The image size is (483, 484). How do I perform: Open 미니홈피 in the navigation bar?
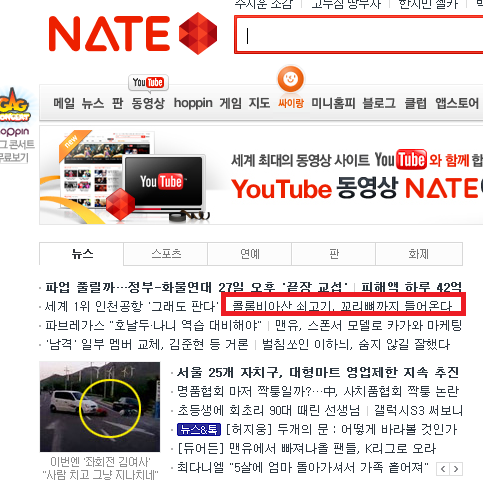pyautogui.click(x=333, y=103)
